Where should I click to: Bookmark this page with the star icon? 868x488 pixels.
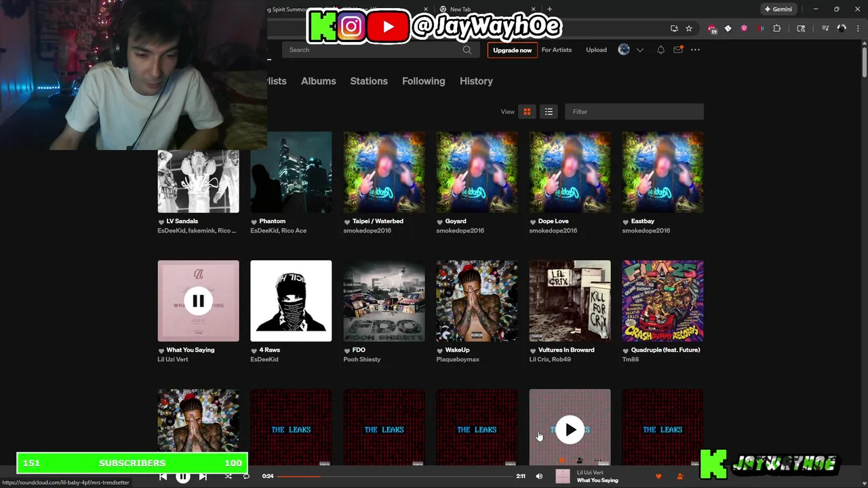tap(689, 28)
